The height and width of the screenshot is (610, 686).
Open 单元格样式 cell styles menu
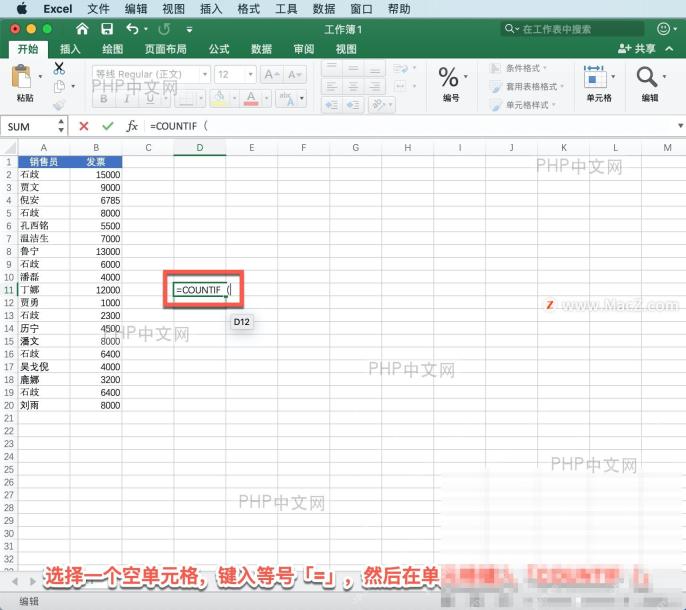(523, 105)
